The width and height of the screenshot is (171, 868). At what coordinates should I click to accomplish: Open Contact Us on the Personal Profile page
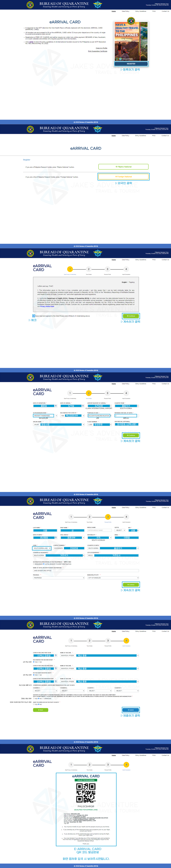tap(165, 507)
